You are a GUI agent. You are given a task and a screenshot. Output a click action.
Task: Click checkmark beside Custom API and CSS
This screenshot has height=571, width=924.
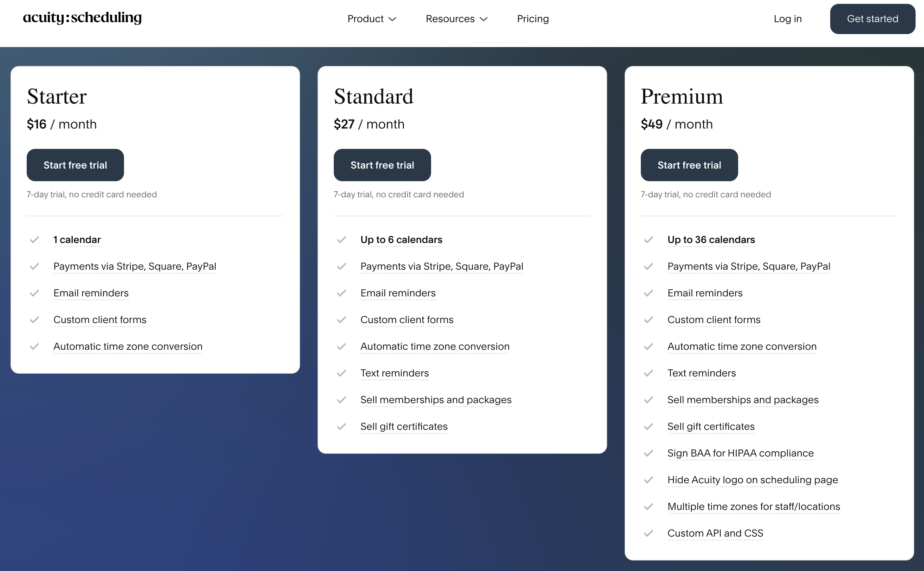(648, 533)
